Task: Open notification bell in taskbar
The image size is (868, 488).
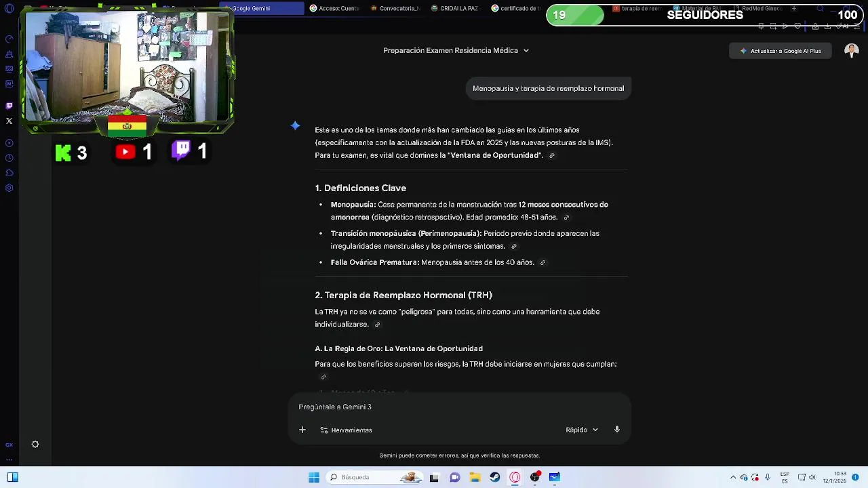Action: tap(855, 477)
